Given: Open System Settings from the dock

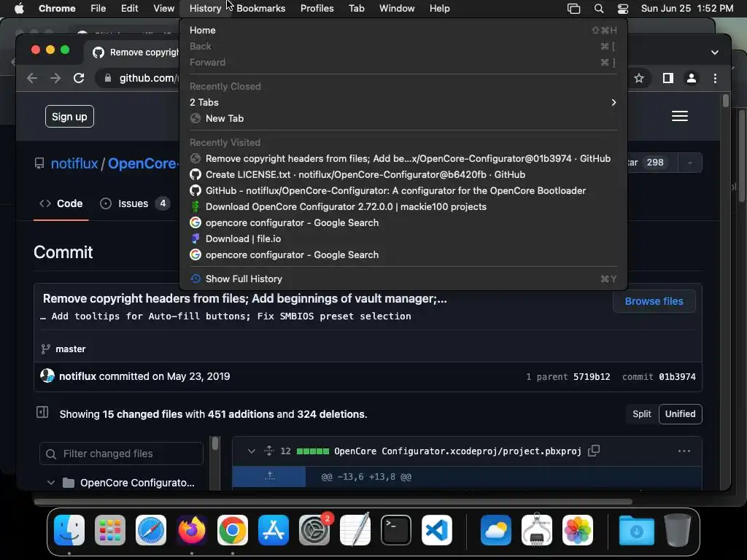Looking at the screenshot, I should click(x=314, y=530).
